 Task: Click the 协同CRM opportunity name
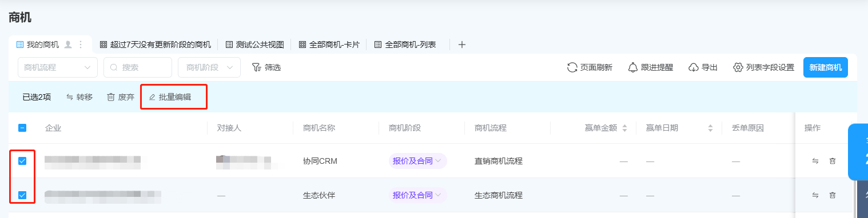tap(320, 161)
